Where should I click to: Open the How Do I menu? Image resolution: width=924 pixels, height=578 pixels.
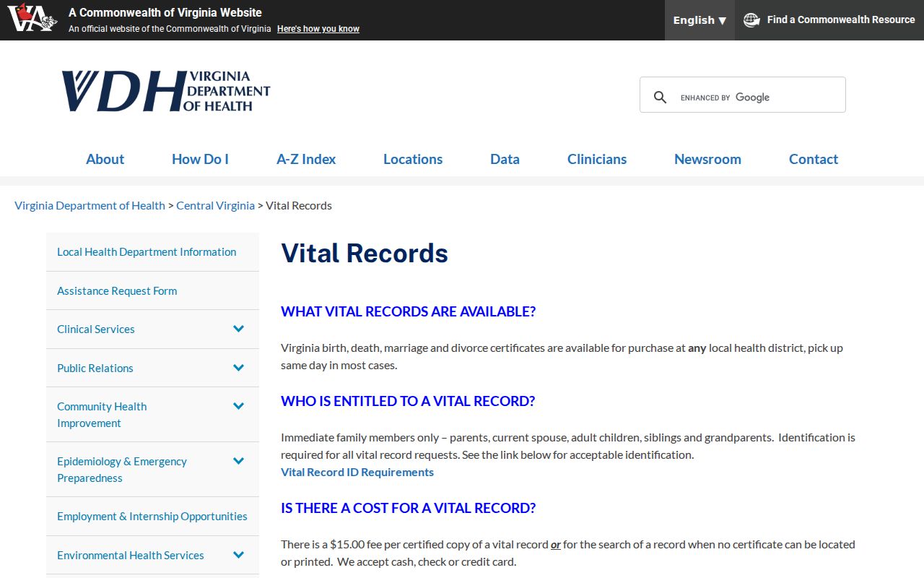tap(200, 159)
